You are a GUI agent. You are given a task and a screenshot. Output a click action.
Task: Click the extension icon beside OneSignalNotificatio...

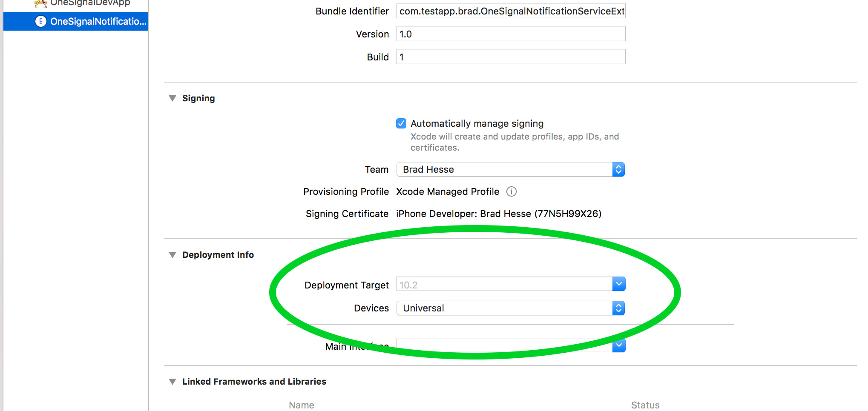point(40,21)
